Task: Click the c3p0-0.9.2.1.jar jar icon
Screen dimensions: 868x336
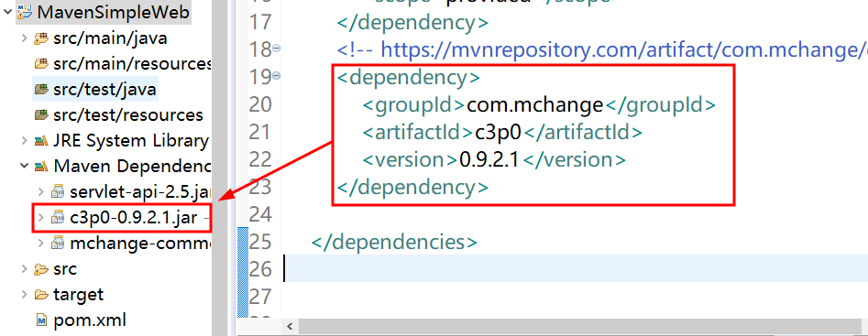Action: (58, 217)
